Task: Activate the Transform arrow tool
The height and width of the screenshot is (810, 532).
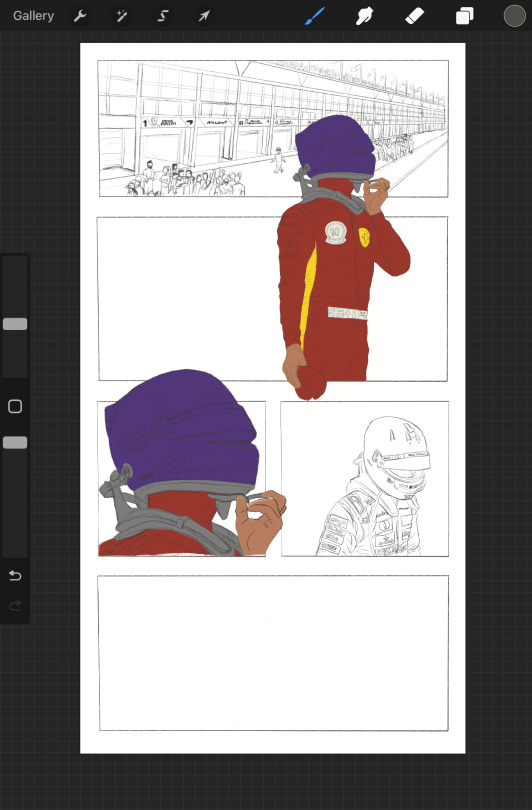Action: [204, 16]
